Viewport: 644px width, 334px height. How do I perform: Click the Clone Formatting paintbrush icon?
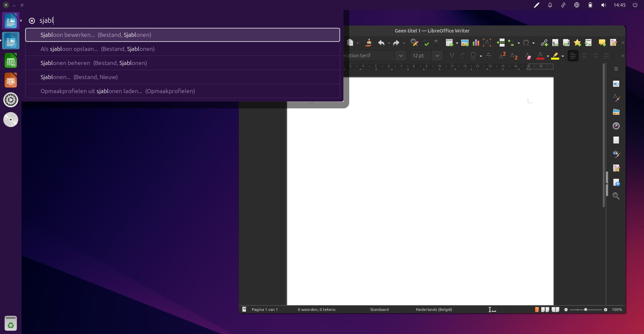coord(368,43)
